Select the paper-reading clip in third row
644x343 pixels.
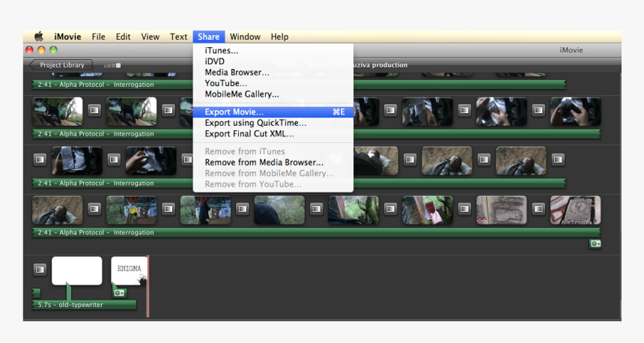pyautogui.click(x=77, y=160)
